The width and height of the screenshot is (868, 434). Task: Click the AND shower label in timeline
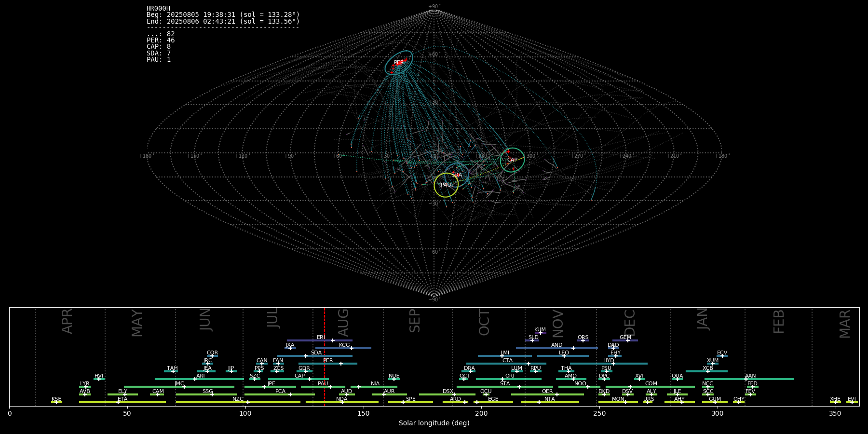[x=557, y=345]
